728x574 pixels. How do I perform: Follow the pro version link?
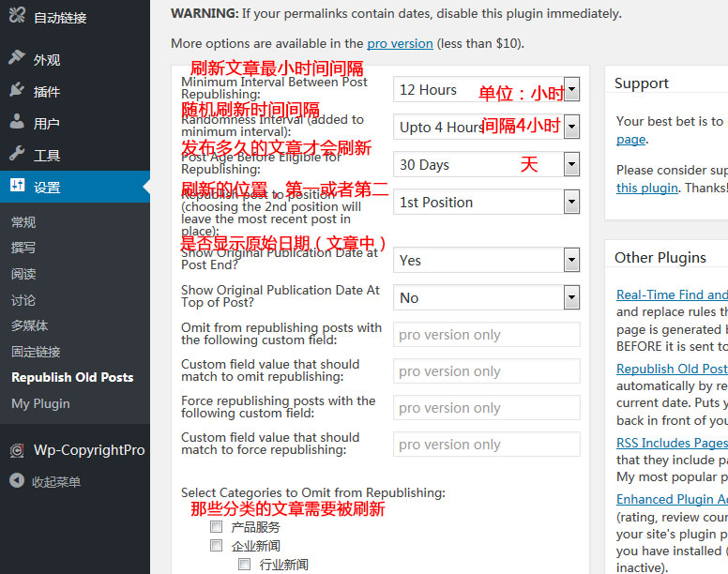(400, 43)
